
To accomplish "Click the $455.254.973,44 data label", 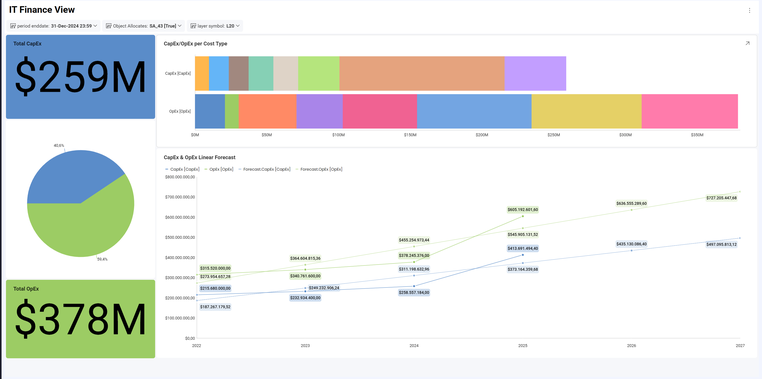I will pyautogui.click(x=414, y=240).
